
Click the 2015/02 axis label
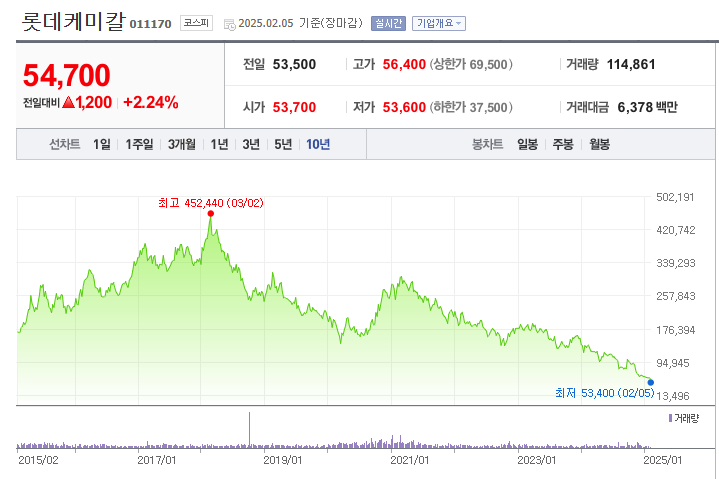point(38,460)
